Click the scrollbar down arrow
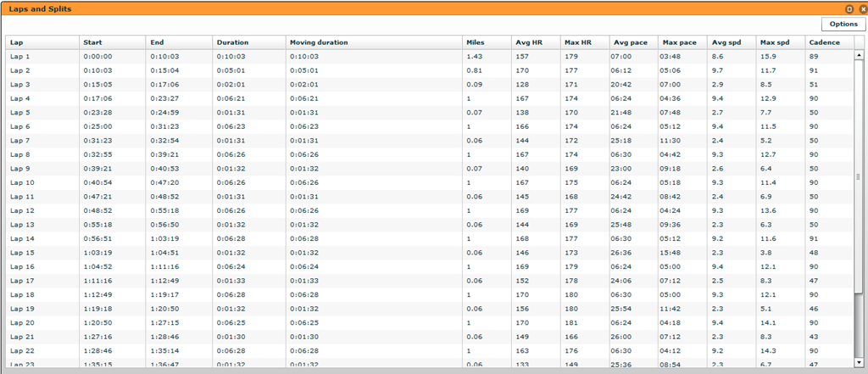This screenshot has height=374, width=868. click(859, 362)
